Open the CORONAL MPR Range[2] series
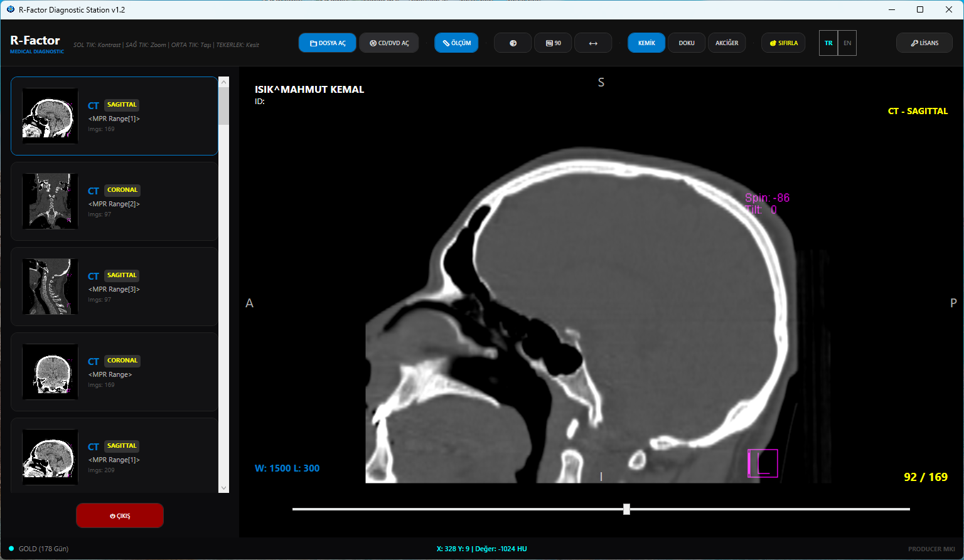This screenshot has height=560, width=964. [x=114, y=201]
